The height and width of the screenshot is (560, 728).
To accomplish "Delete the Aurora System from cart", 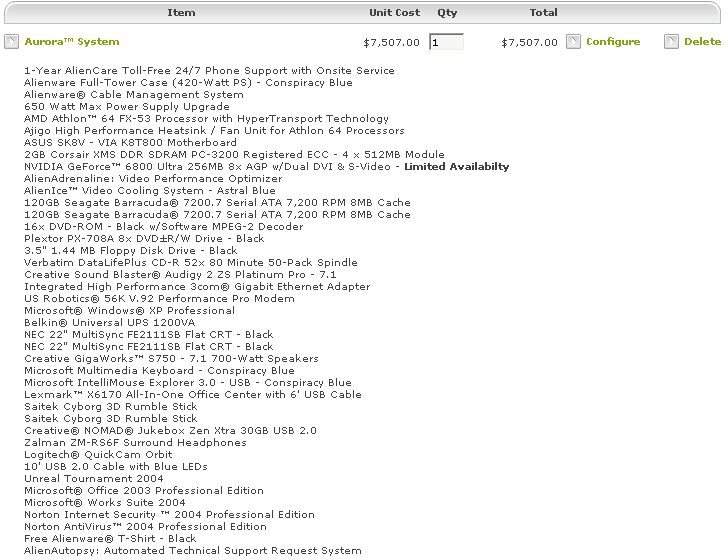I will (702, 42).
